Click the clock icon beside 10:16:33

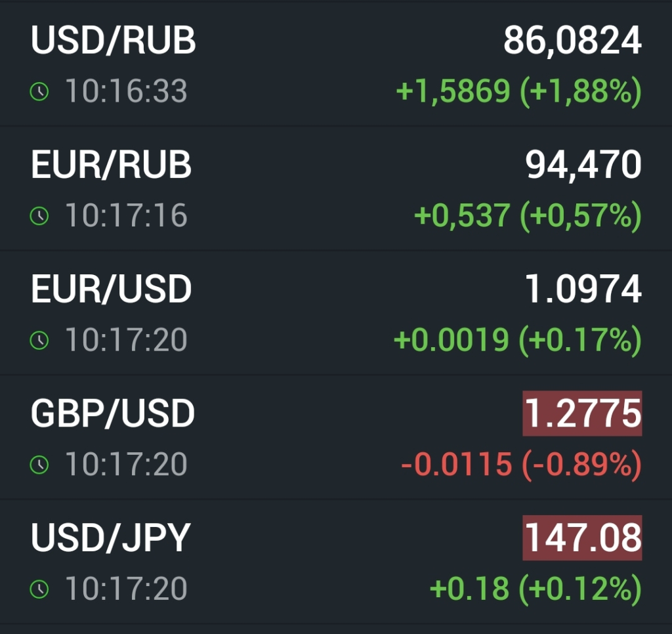pyautogui.click(x=39, y=91)
